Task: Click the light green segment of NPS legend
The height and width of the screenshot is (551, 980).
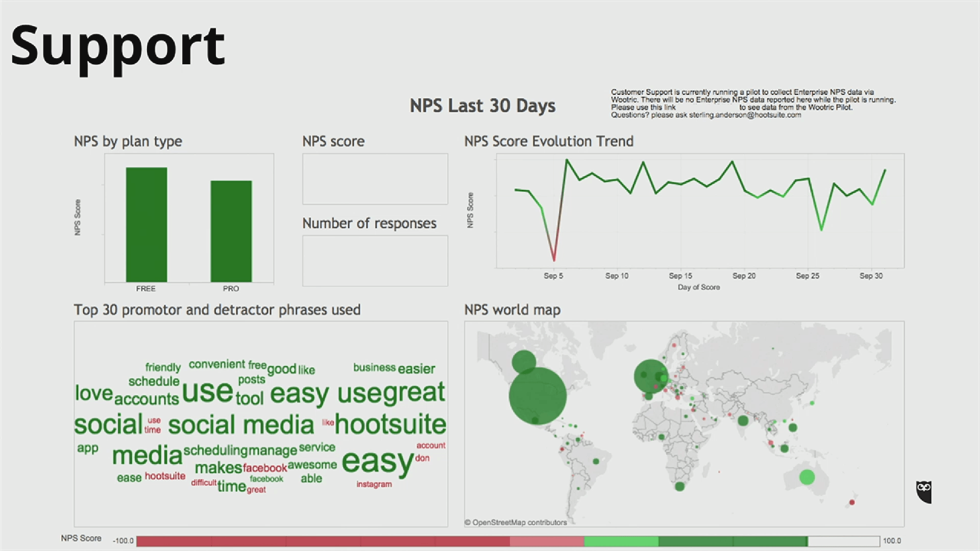Action: [x=621, y=541]
